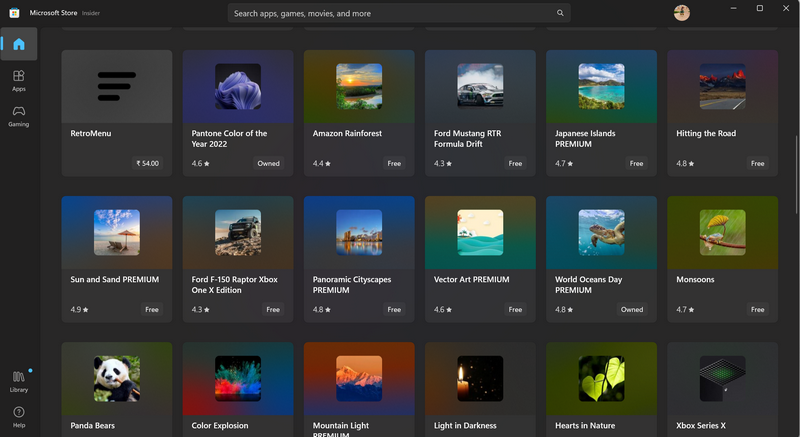This screenshot has width=800, height=437.
Task: Open the Vector Art PREMIUM thumbnail
Action: coord(480,232)
